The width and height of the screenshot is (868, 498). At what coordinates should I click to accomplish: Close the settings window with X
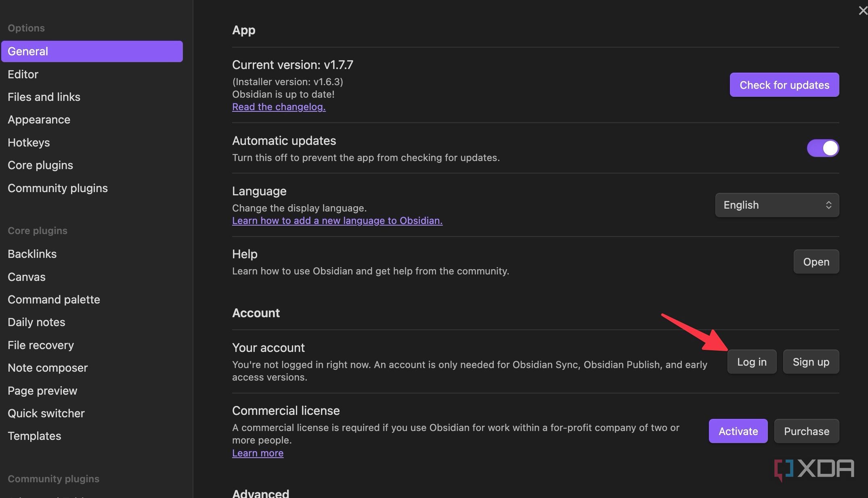862,10
